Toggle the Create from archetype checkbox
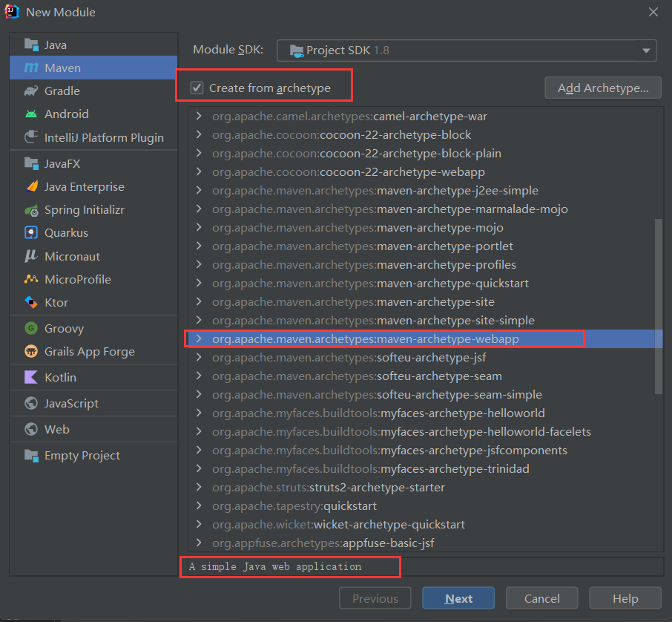The height and width of the screenshot is (622, 672). (x=197, y=88)
